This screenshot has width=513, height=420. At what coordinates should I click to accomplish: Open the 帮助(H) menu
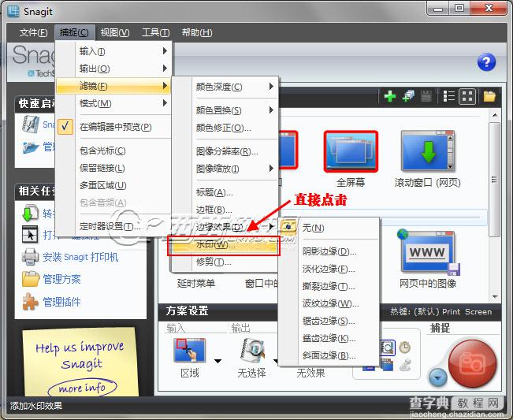pyautogui.click(x=197, y=32)
